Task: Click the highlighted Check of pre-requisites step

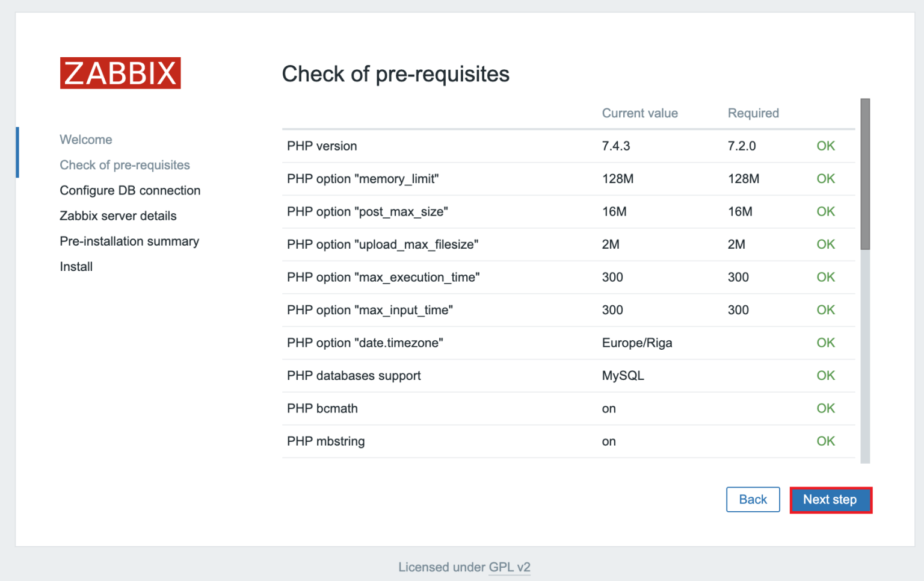Action: tap(125, 164)
